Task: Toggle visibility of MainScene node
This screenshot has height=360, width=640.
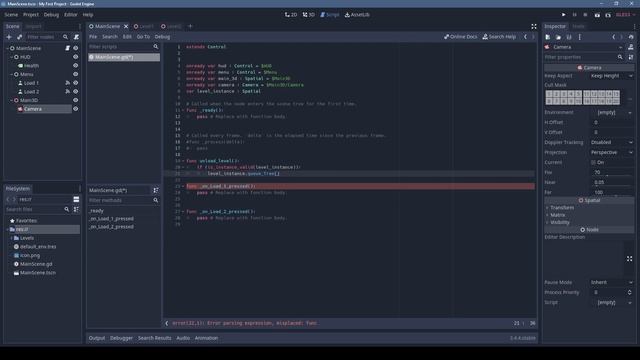Action: tap(76, 48)
